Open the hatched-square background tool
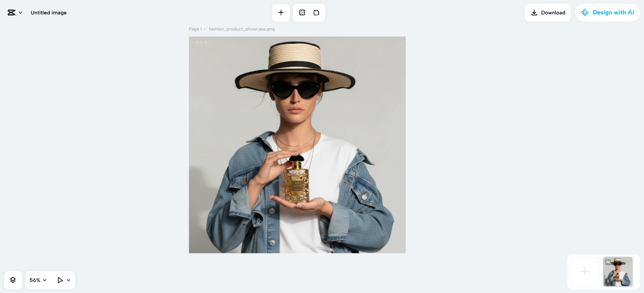644x293 pixels. pos(302,13)
